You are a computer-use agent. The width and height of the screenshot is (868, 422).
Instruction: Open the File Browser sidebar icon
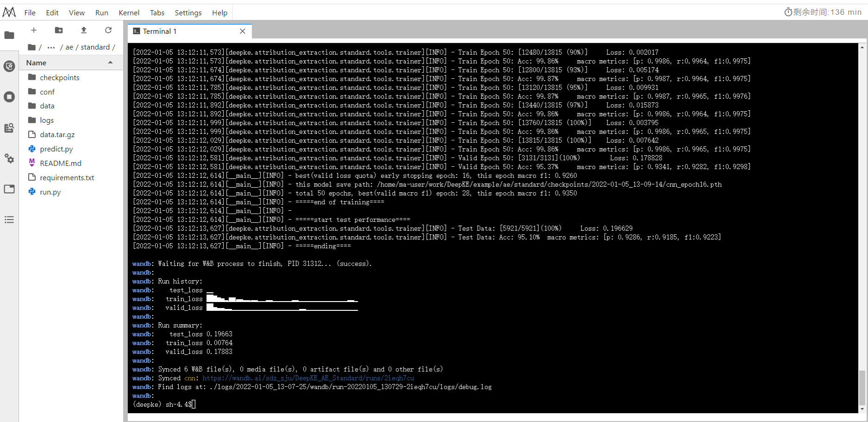(9, 35)
